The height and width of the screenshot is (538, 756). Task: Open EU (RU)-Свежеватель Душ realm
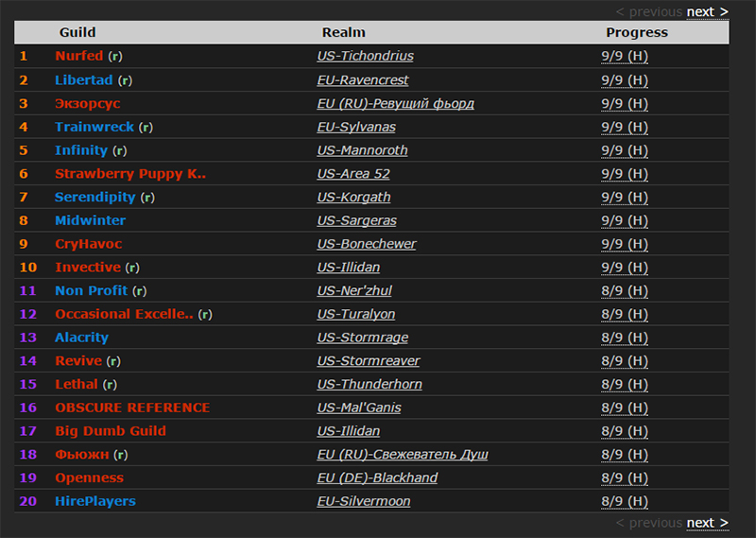403,455
